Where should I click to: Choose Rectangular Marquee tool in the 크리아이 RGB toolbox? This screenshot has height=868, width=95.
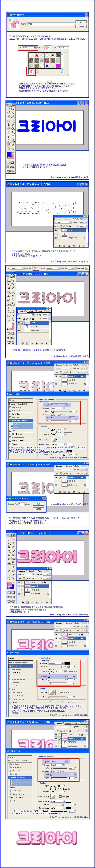[x=8, y=109]
